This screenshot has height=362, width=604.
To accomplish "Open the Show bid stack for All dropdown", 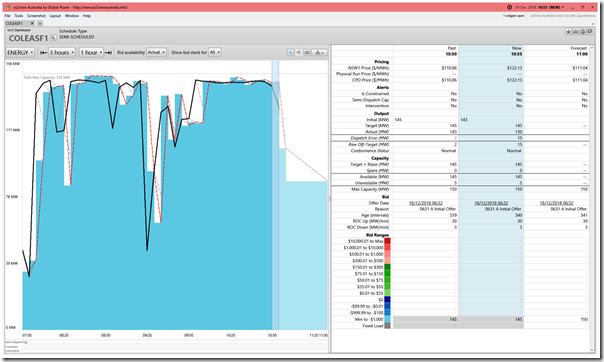I will tap(215, 52).
